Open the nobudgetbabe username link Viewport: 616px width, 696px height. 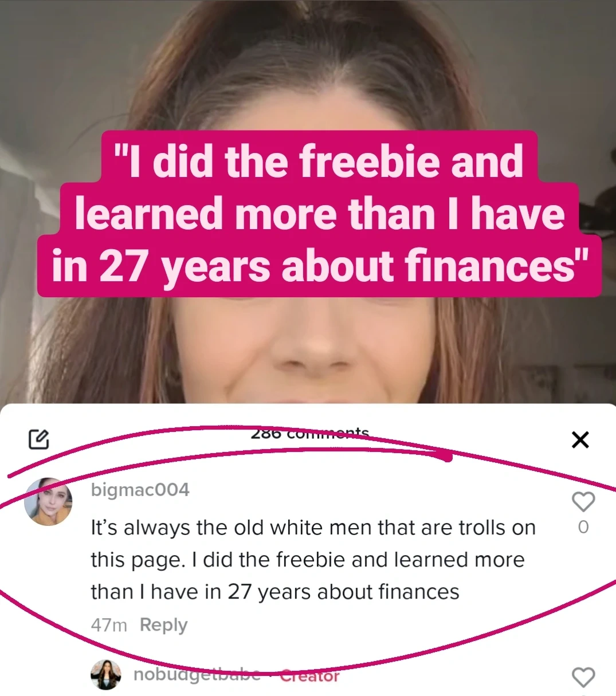pos(197,675)
